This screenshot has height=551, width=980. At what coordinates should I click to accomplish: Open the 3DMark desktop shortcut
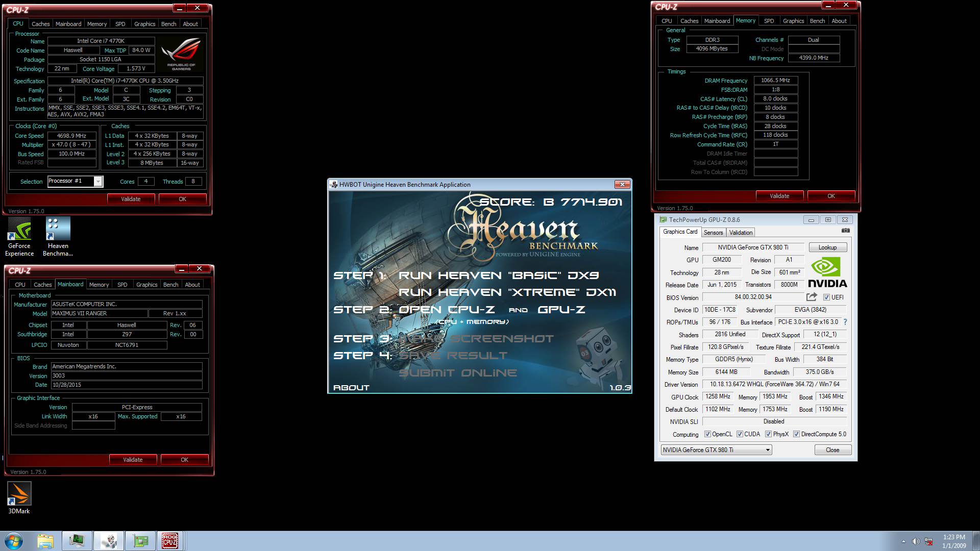click(19, 498)
